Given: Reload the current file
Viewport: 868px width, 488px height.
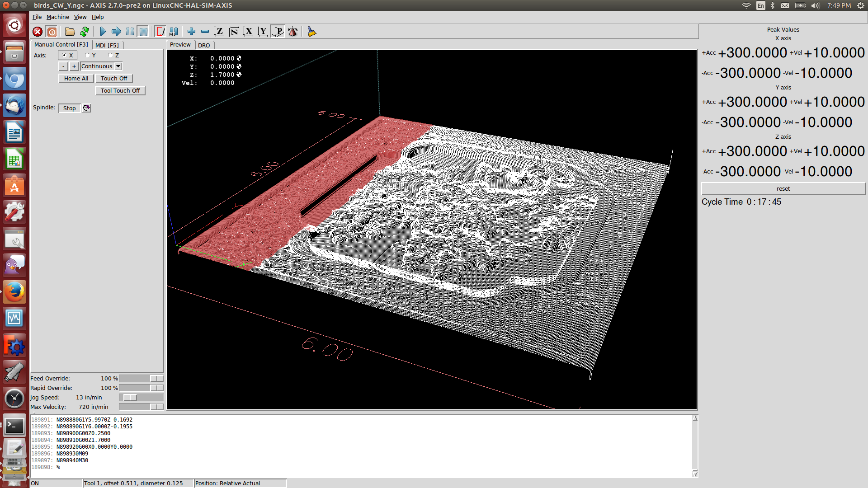Looking at the screenshot, I should [x=85, y=32].
